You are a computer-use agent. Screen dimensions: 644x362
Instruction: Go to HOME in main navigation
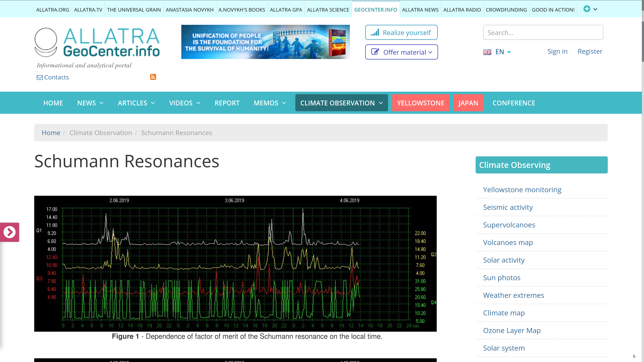click(53, 103)
